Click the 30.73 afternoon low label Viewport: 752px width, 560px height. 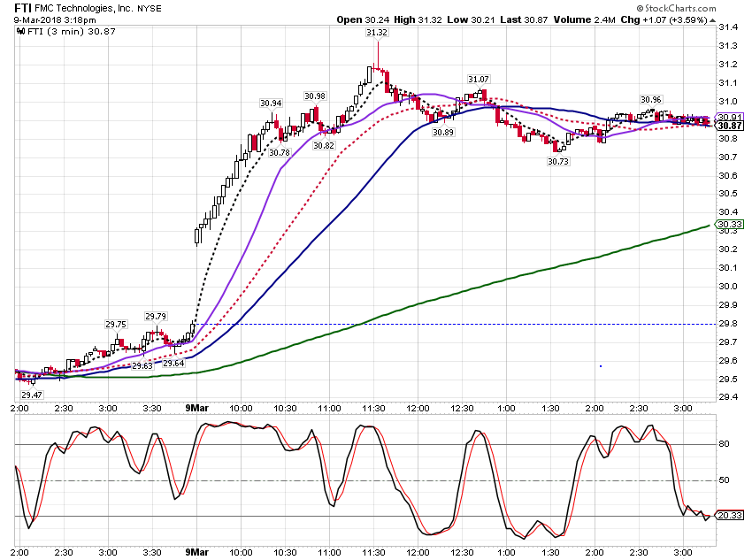[x=558, y=162]
